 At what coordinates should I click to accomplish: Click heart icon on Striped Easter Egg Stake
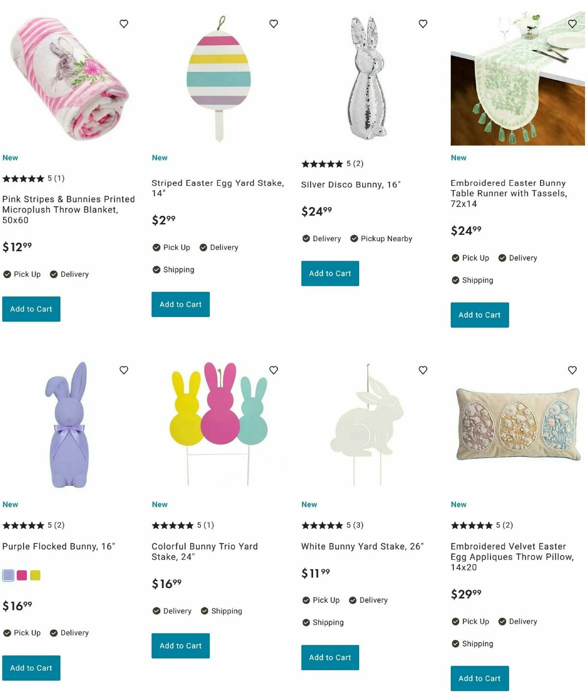pos(273,24)
